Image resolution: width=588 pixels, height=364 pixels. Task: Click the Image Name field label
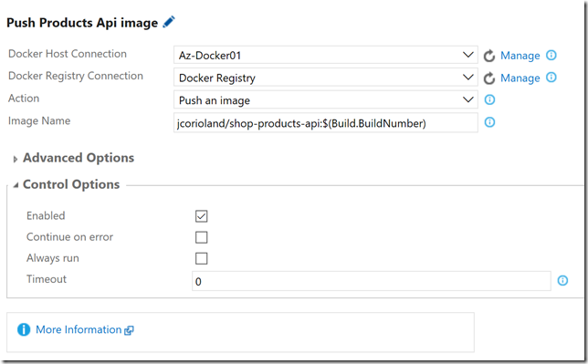(39, 120)
